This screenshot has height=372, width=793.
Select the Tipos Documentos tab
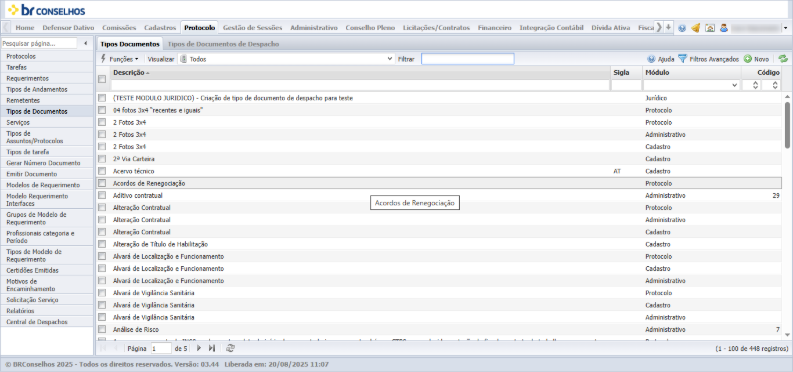pyautogui.click(x=130, y=44)
